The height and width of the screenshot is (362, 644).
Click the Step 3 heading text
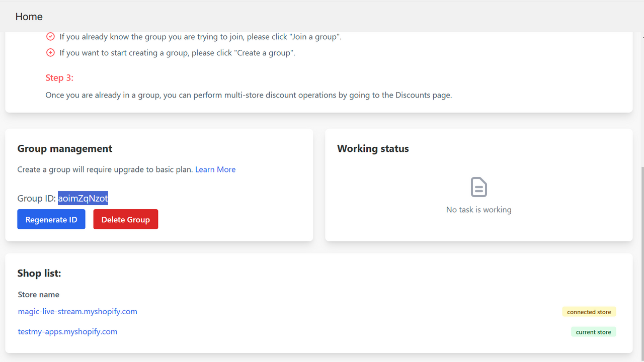coord(59,78)
